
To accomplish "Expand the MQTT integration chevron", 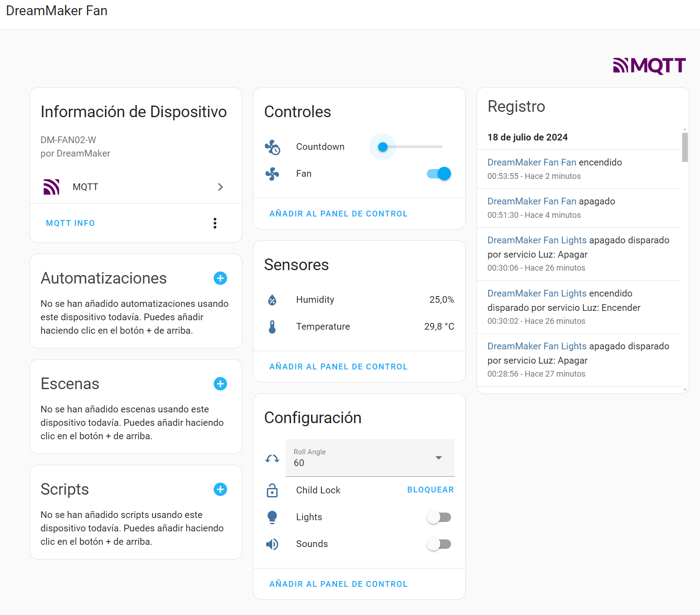I will 220,187.
